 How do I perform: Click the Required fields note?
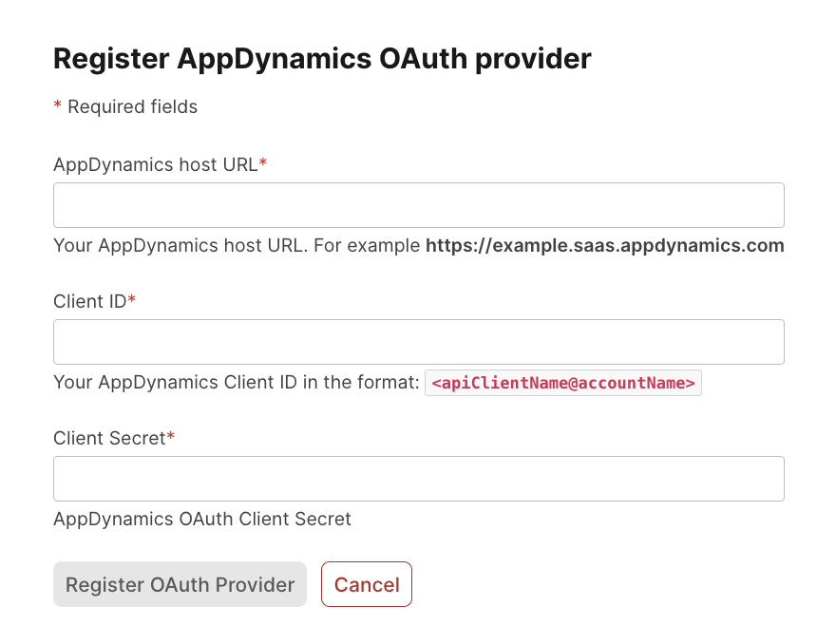click(x=125, y=106)
